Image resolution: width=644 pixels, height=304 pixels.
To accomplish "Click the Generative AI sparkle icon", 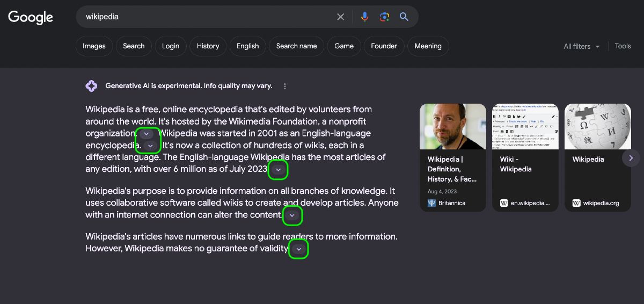I will [91, 86].
